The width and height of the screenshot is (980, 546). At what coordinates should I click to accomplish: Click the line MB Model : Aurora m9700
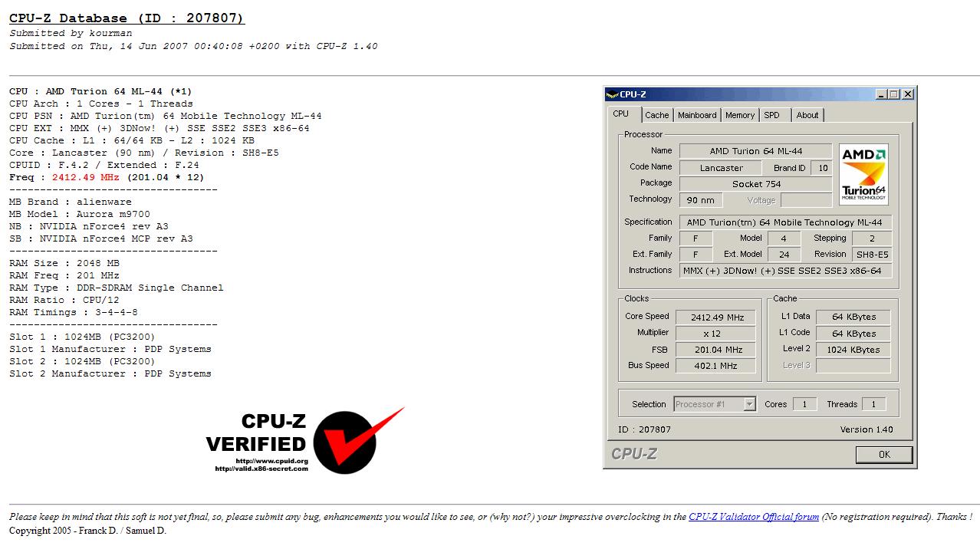click(80, 214)
